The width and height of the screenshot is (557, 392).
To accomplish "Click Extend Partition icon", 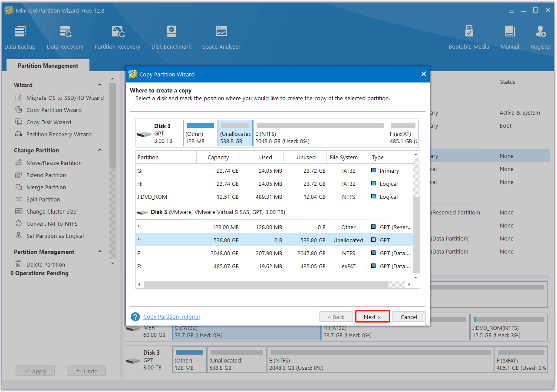I will pyautogui.click(x=19, y=175).
